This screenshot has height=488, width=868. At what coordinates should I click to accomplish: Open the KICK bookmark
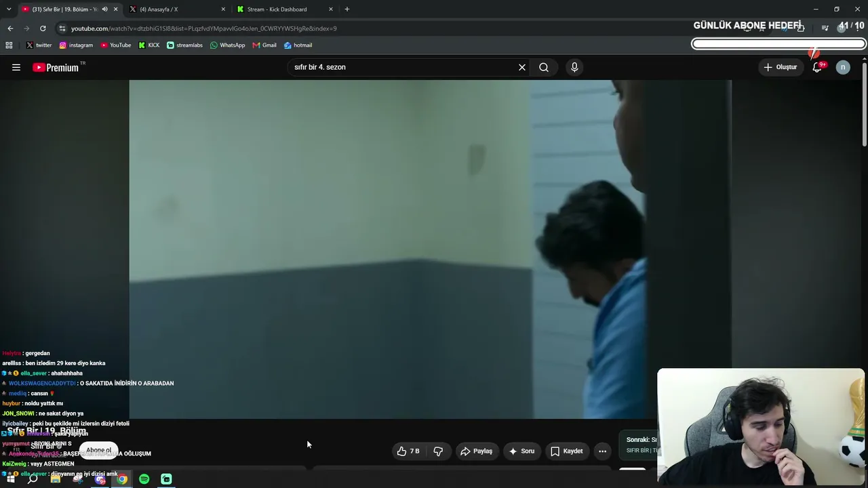coord(149,45)
